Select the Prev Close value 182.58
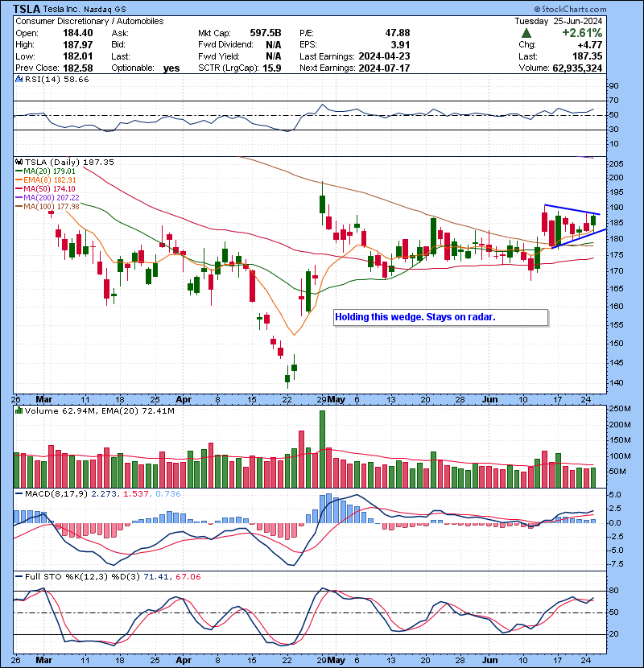644x668 pixels. coord(77,68)
